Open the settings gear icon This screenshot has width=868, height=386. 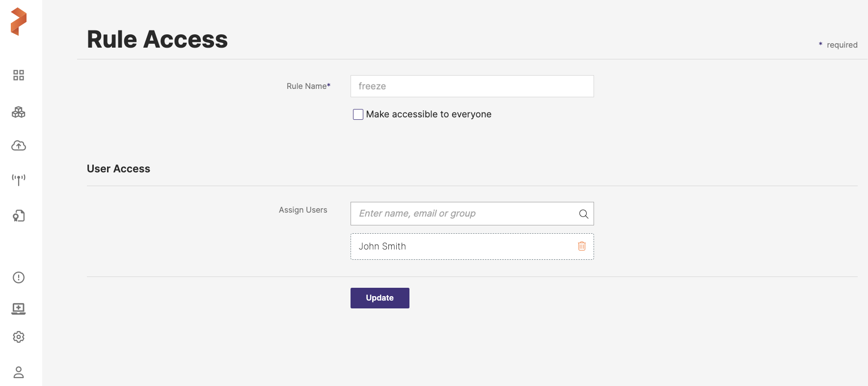coord(19,337)
